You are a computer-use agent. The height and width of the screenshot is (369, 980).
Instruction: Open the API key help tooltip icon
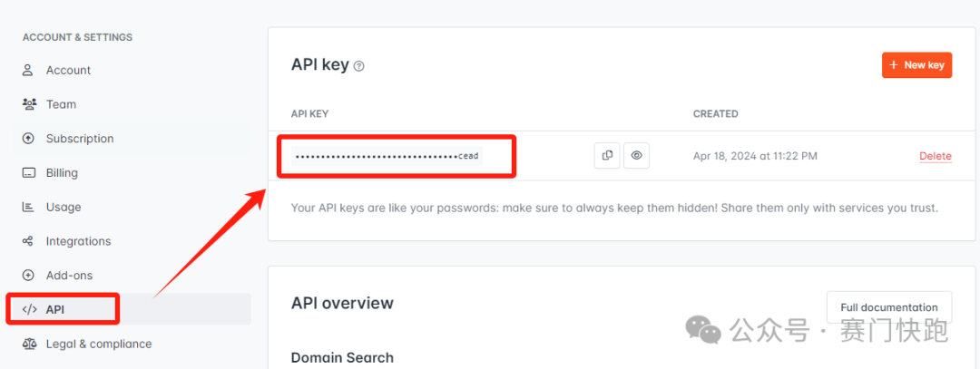coord(358,65)
